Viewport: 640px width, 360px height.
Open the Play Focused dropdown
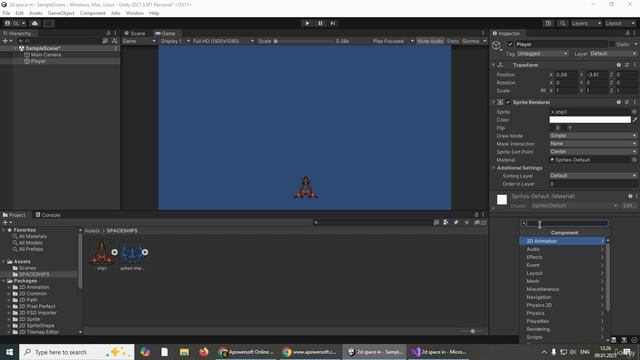tap(393, 41)
